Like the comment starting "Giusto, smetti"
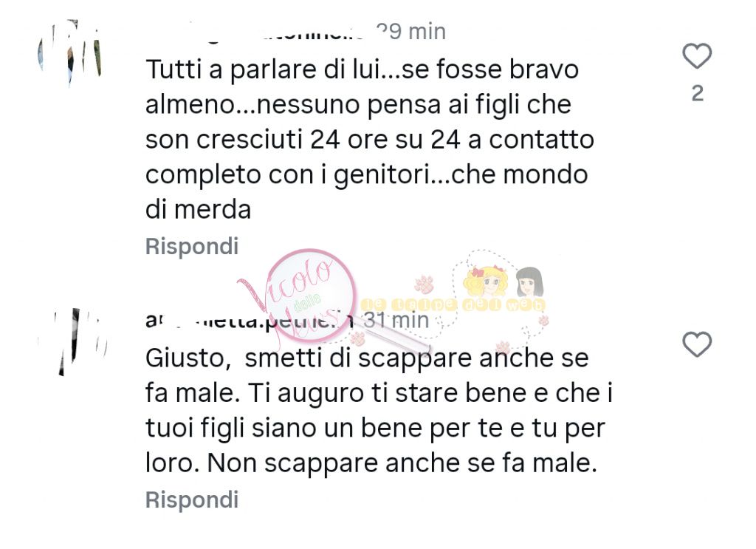The height and width of the screenshot is (549, 756). [697, 344]
